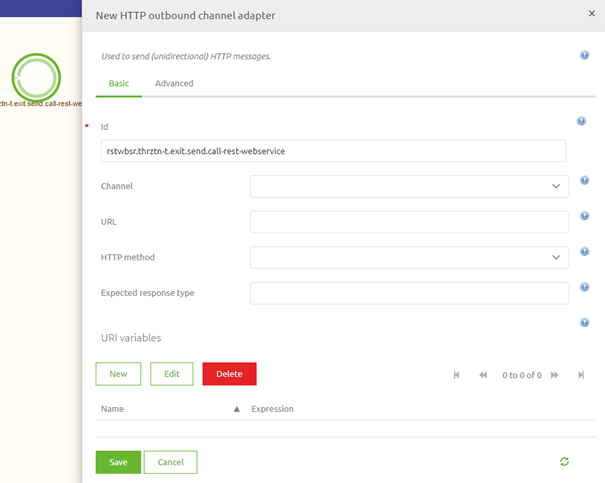Expand the Channel dropdown
605x483 pixels.
556,186
